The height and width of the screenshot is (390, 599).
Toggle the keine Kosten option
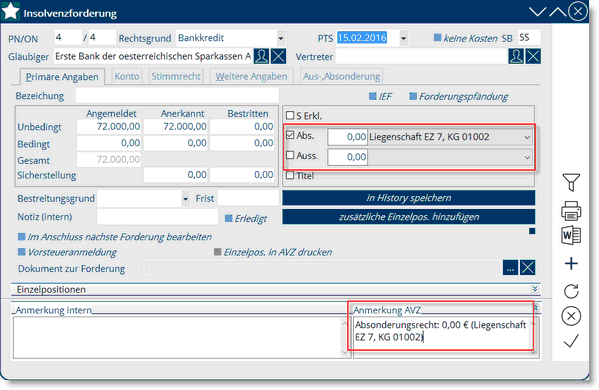point(437,37)
